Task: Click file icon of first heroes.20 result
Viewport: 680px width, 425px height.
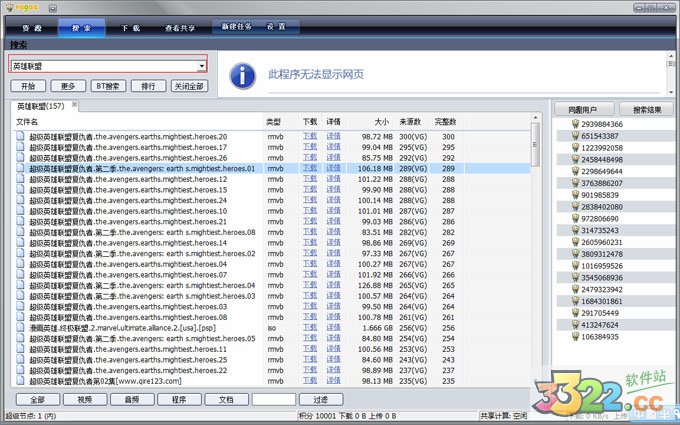Action: pyautogui.click(x=20, y=136)
